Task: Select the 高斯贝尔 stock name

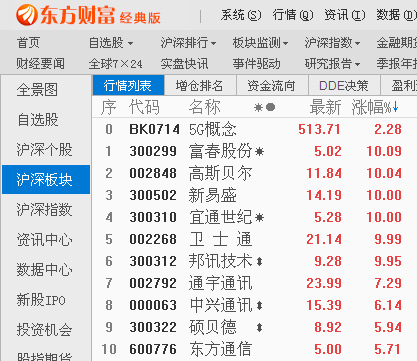Action: (x=220, y=173)
